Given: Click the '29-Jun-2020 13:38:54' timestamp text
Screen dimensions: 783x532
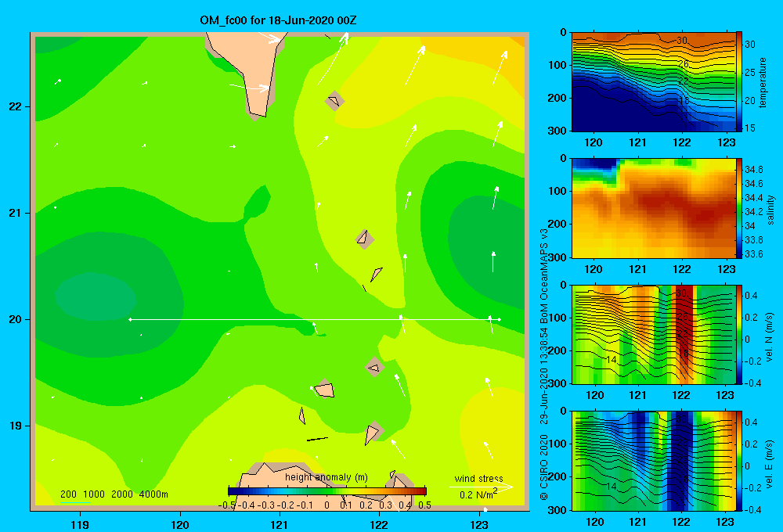Looking at the screenshot, I should click(544, 376).
